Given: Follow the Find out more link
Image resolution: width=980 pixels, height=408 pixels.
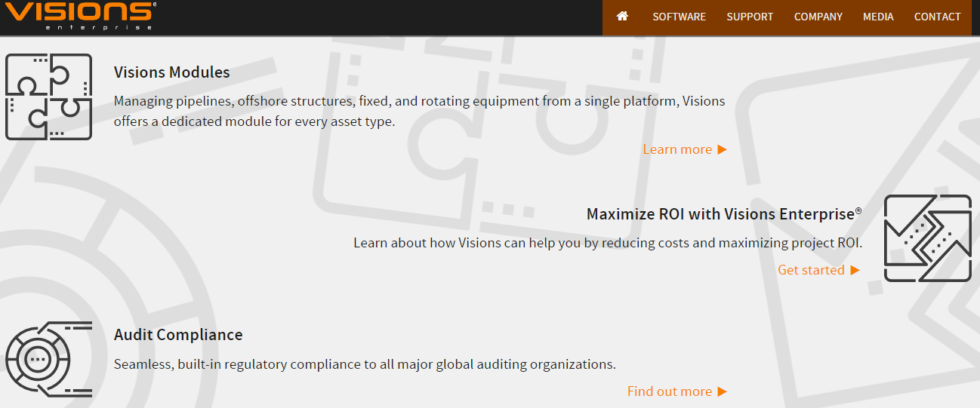Looking at the screenshot, I should click(x=669, y=391).
